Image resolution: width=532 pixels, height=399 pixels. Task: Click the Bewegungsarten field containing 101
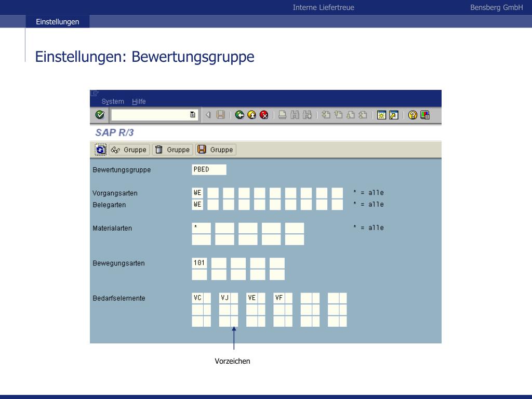pos(199,263)
